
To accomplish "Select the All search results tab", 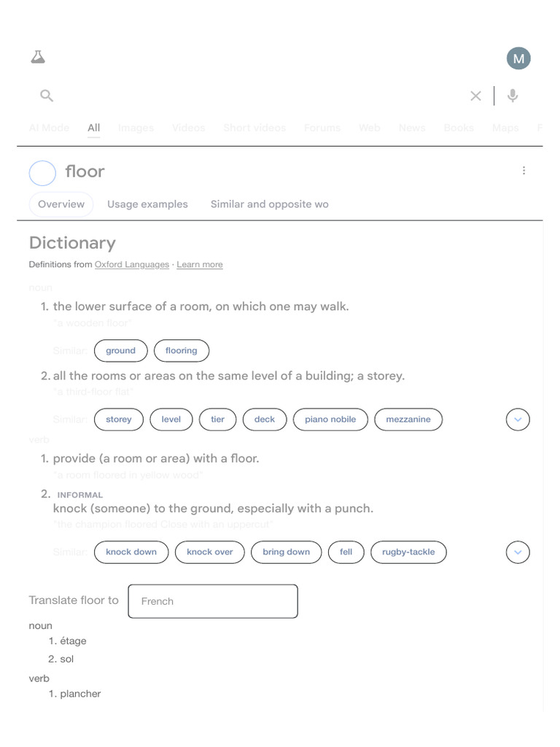I will tap(94, 128).
